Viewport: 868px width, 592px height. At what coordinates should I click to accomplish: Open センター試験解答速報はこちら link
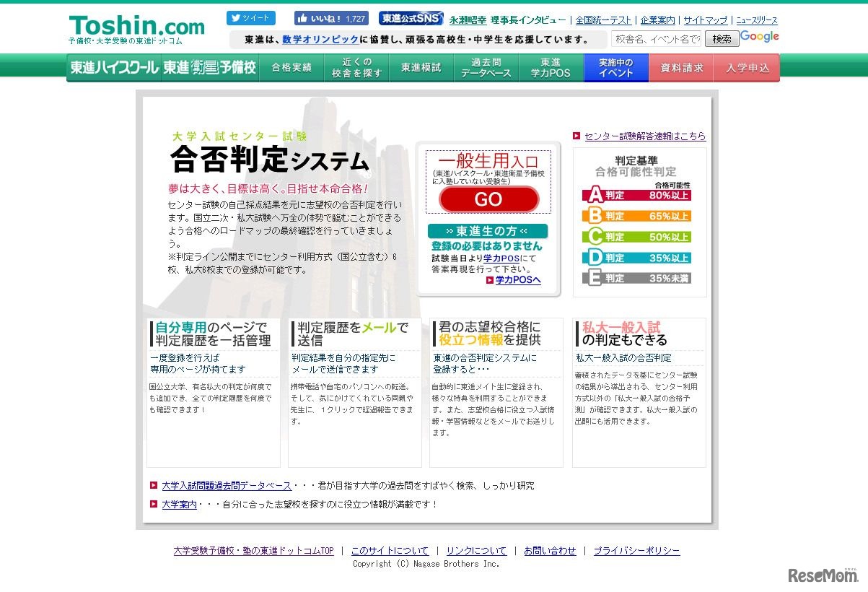[644, 136]
